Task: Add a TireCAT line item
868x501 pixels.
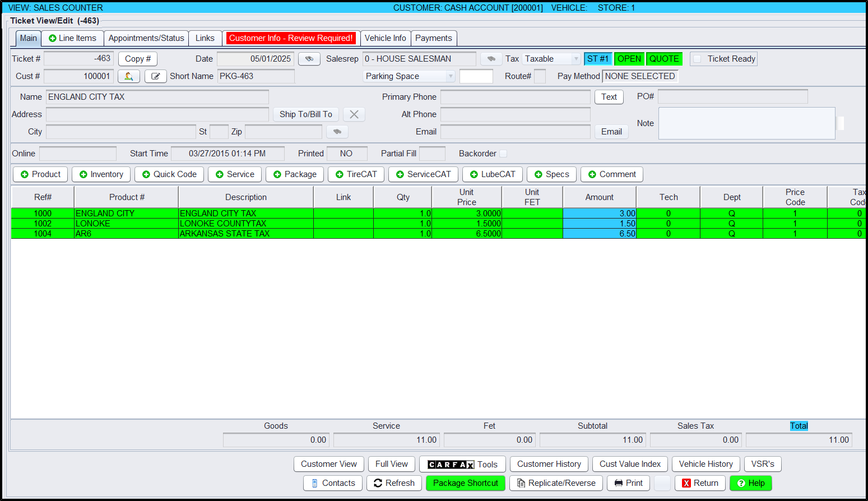Action: [x=356, y=174]
